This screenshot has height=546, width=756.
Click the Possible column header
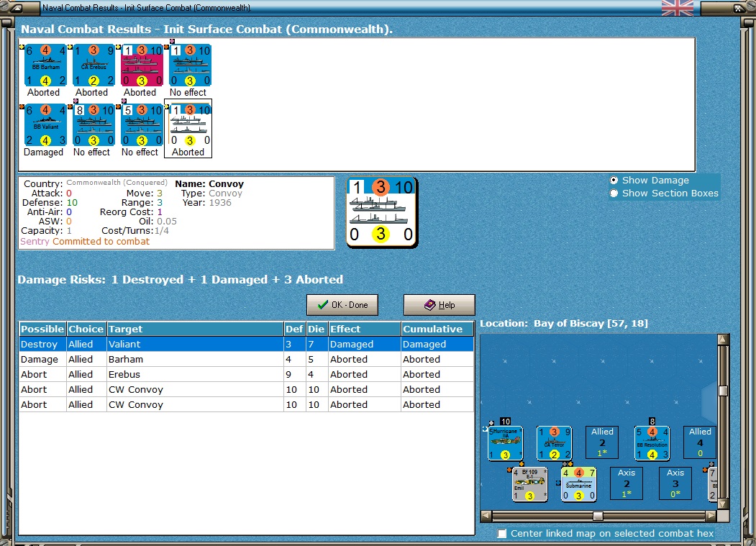pyautogui.click(x=42, y=329)
